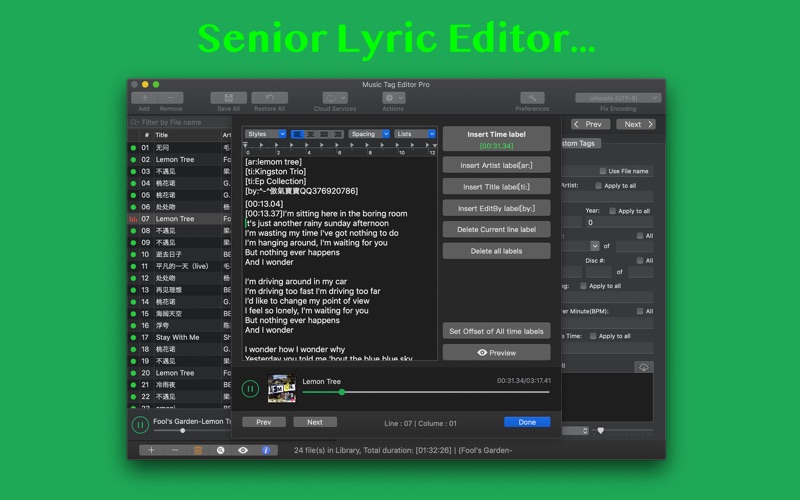Open the Preferences wrench icon
This screenshot has height=500, width=800.
point(532,98)
